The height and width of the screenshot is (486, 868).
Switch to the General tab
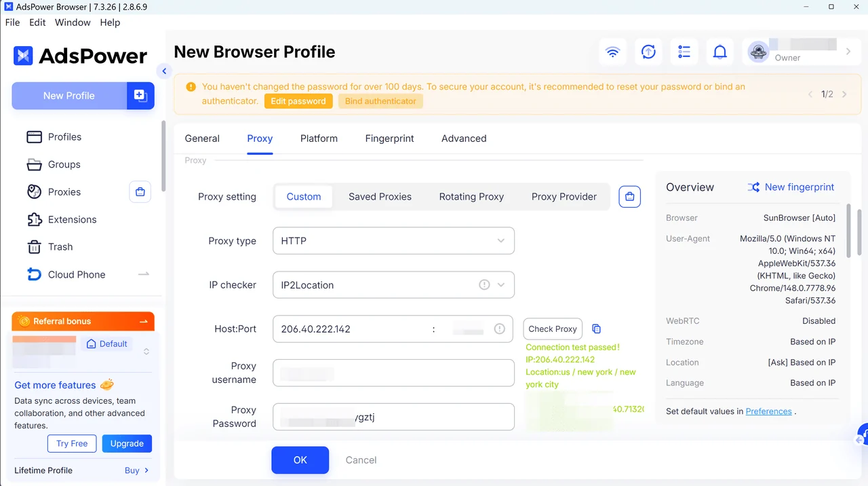(x=202, y=138)
